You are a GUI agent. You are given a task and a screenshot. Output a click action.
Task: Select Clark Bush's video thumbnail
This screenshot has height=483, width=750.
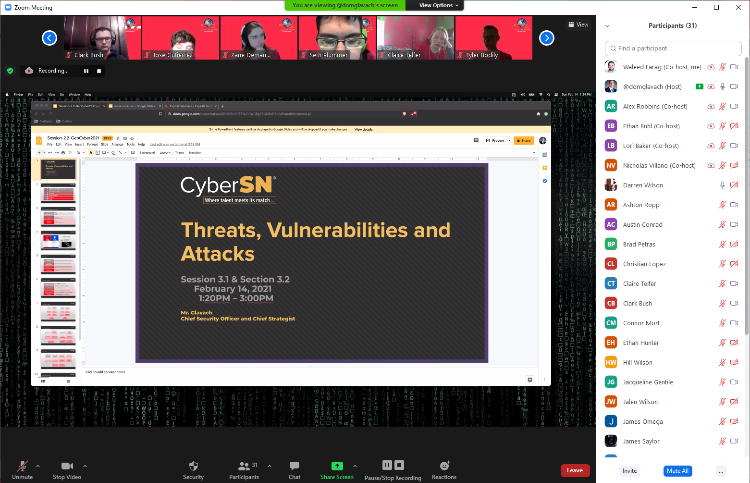(102, 38)
